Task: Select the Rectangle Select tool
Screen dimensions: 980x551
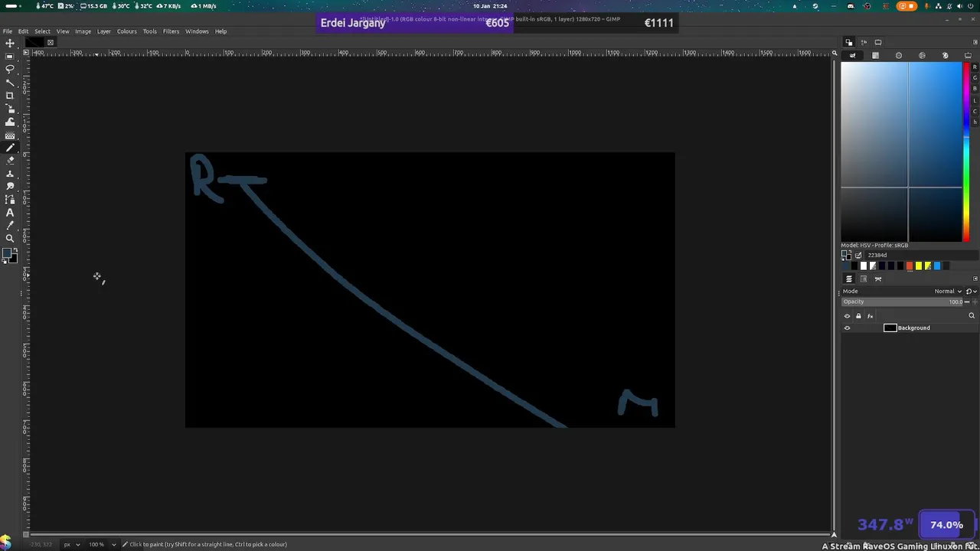Action: (10, 56)
